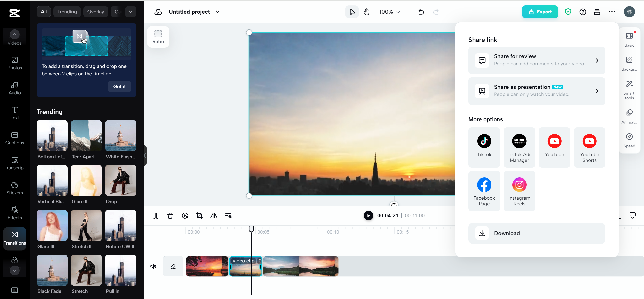The image size is (644, 299).
Task: Select the crop tool in timeline toolbar
Action: [199, 216]
